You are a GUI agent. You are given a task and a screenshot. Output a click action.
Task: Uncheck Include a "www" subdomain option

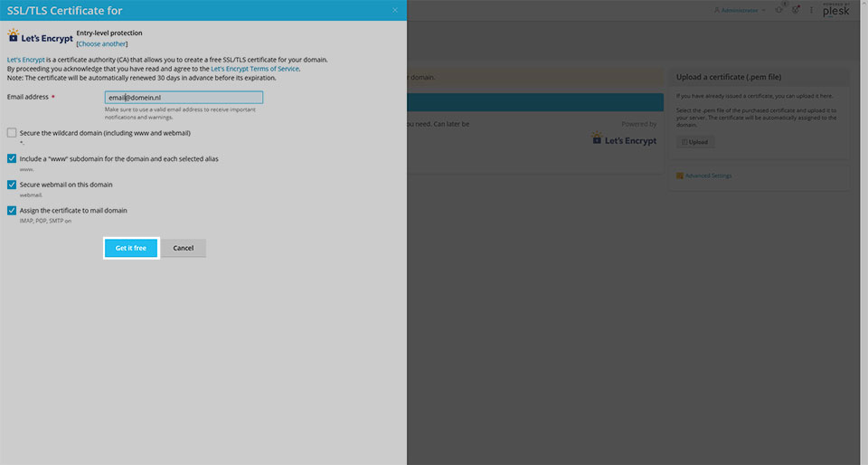click(x=12, y=158)
